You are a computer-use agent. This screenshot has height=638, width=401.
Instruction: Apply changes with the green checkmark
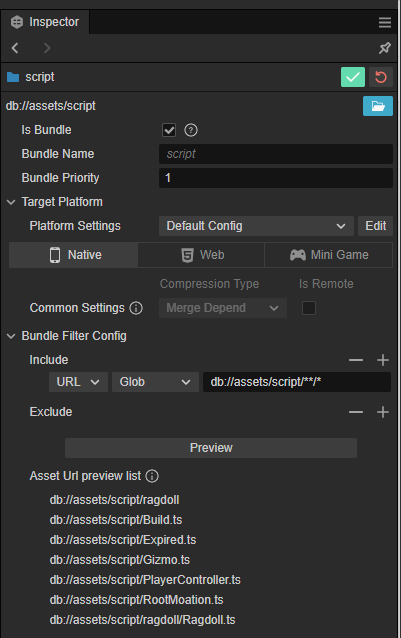click(x=353, y=77)
